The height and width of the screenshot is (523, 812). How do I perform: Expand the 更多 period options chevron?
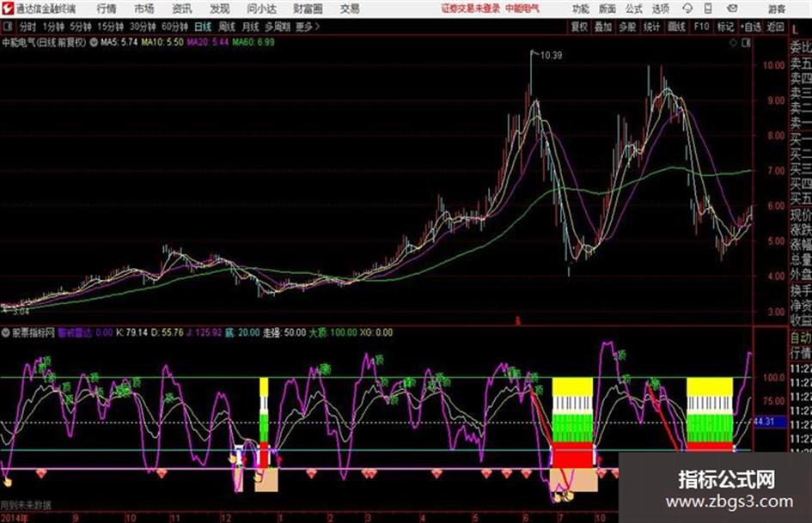click(317, 27)
